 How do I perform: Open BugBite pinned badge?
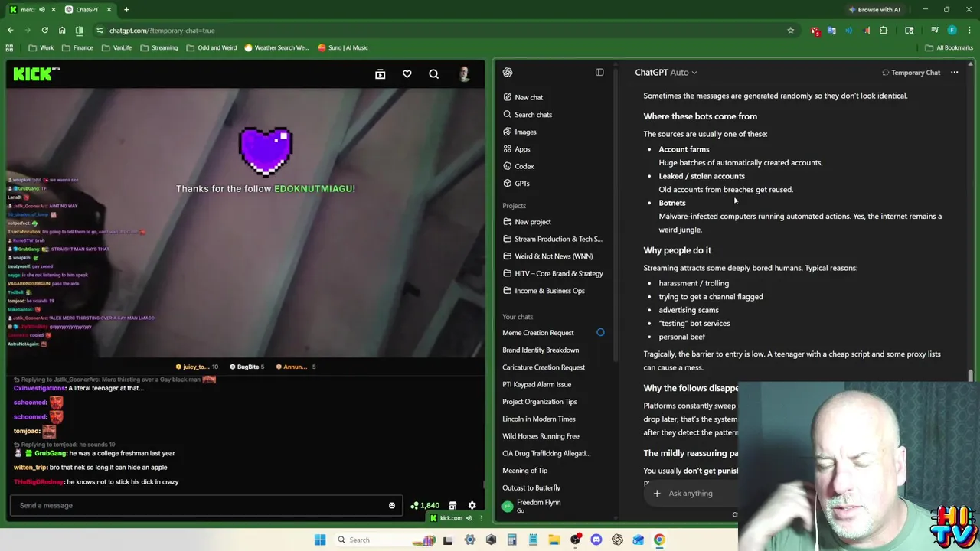click(247, 367)
